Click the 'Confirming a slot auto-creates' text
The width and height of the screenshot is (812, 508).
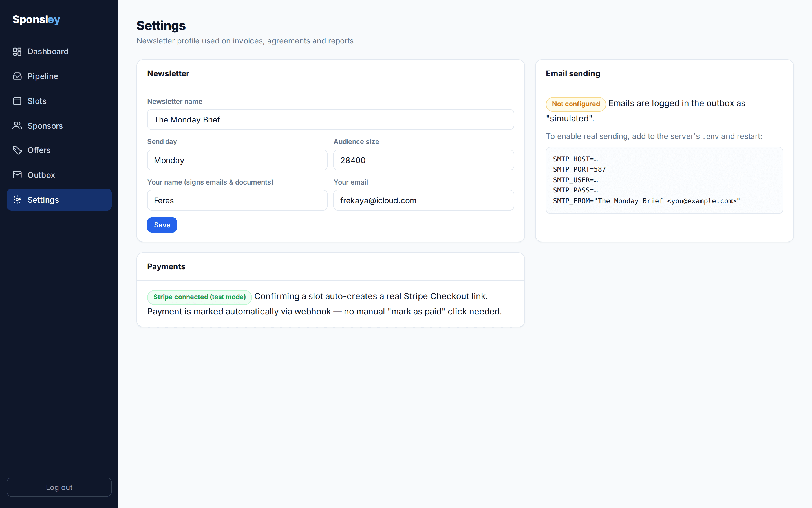(x=371, y=296)
